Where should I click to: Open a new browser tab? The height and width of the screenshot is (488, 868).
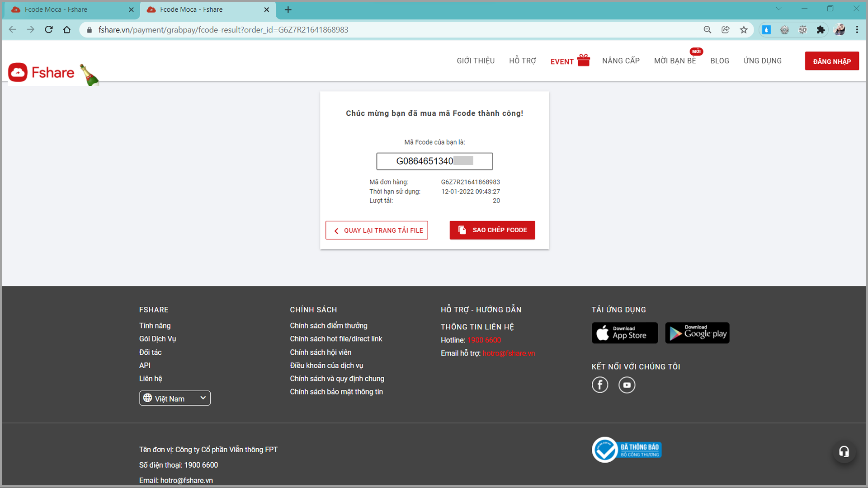pos(288,9)
